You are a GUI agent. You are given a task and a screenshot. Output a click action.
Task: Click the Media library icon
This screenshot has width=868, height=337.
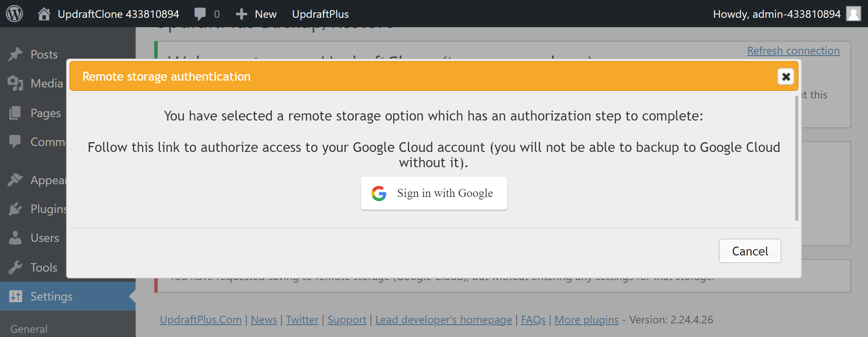[x=15, y=83]
